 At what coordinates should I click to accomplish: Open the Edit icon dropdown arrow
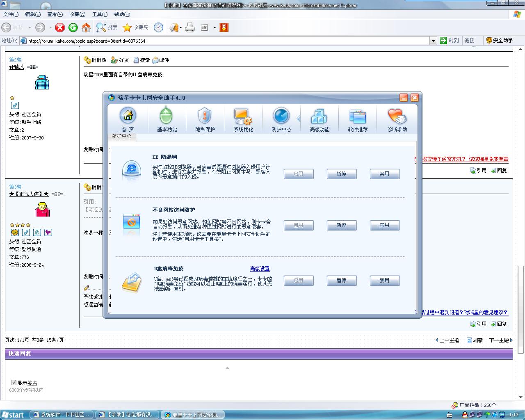pyautogui.click(x=214, y=28)
